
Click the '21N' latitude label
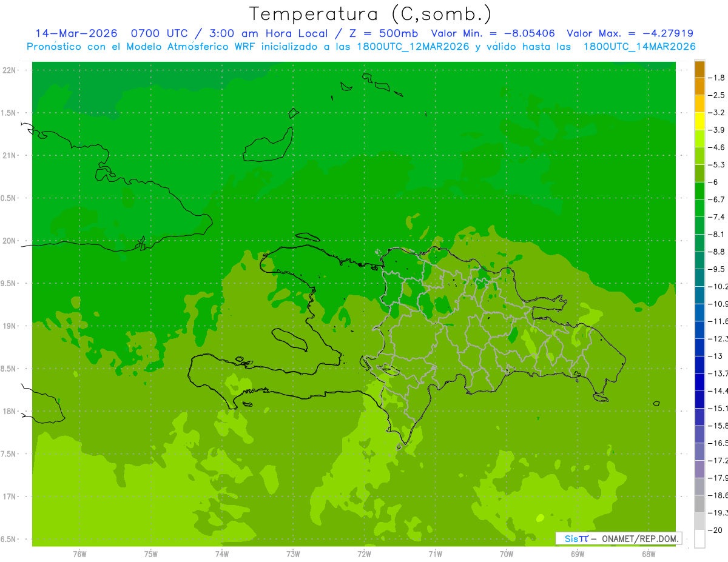click(x=10, y=155)
